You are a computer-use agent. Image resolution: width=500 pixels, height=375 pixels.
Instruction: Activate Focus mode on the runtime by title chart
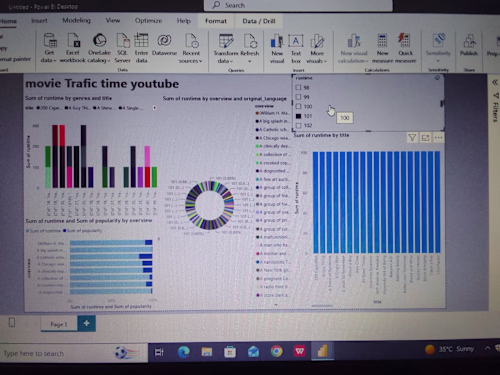coord(425,138)
